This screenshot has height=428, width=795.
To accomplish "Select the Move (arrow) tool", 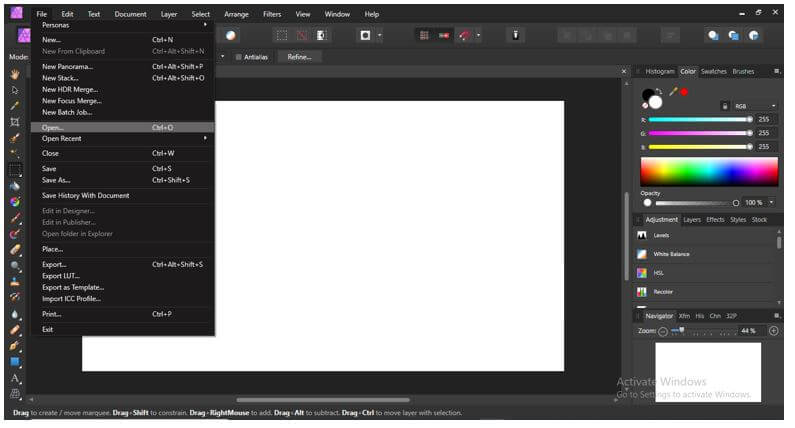I will (x=15, y=90).
